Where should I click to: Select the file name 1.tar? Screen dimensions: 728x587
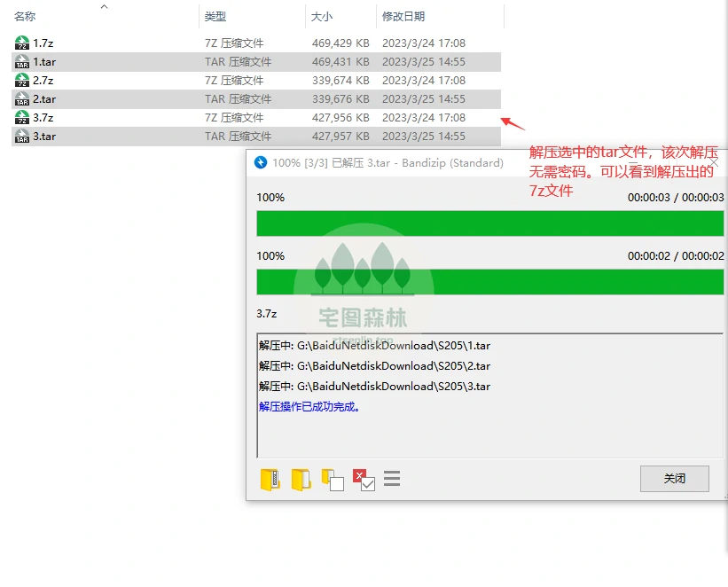pyautogui.click(x=44, y=62)
